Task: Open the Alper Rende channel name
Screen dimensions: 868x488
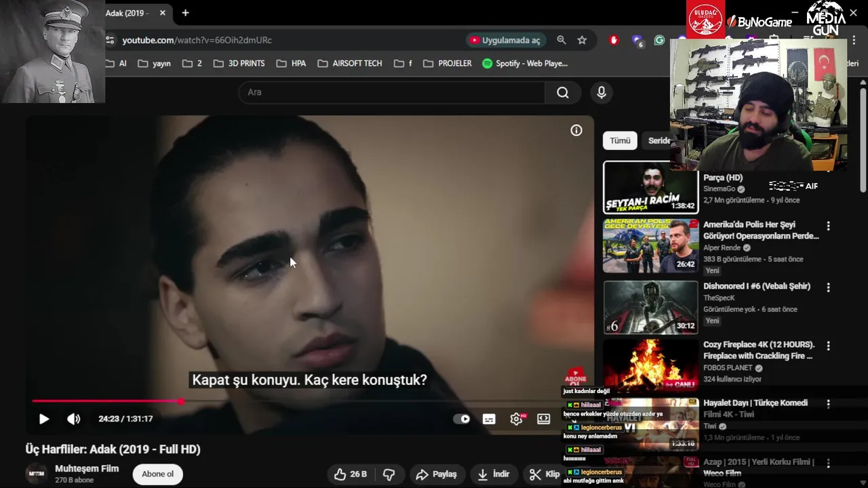Action: point(722,248)
